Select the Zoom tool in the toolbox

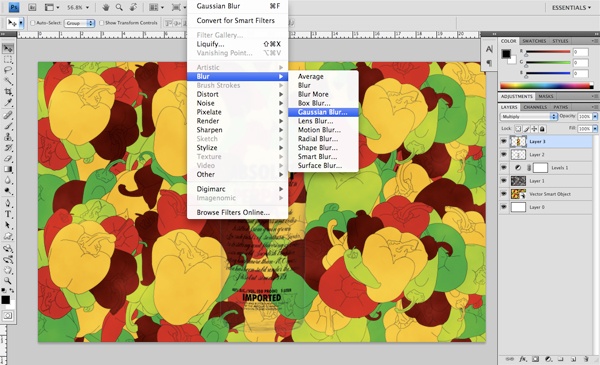coord(8,281)
